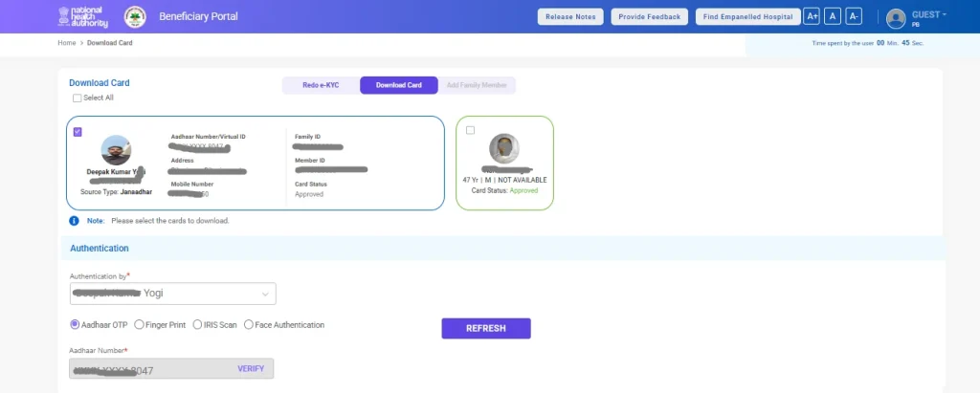Viewport: 980px width, 393px height.
Task: Click the REFRESH button
Action: click(485, 329)
